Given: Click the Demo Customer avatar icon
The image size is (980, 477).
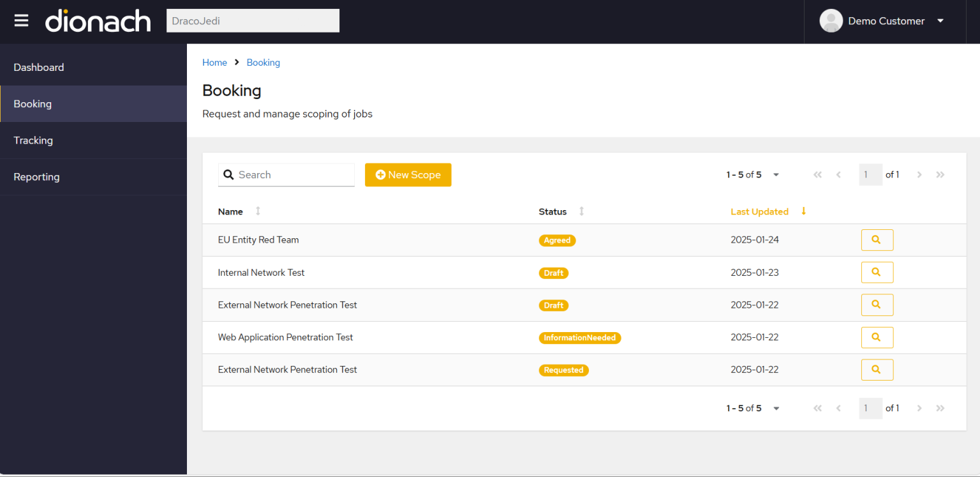Looking at the screenshot, I should tap(831, 21).
